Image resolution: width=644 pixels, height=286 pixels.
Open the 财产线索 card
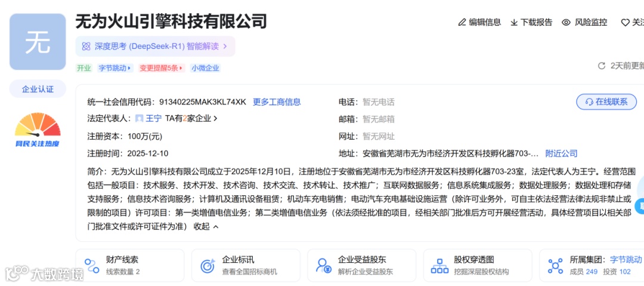point(130,266)
